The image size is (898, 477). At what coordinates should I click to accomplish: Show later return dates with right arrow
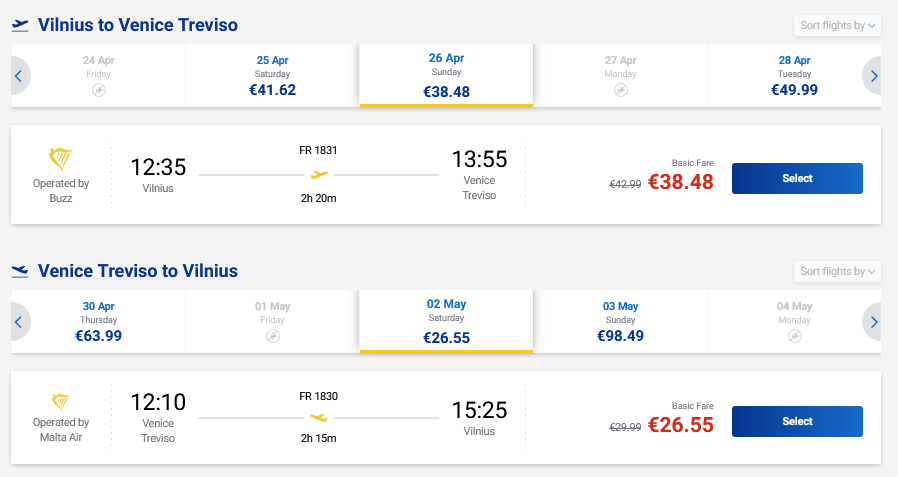(873, 322)
